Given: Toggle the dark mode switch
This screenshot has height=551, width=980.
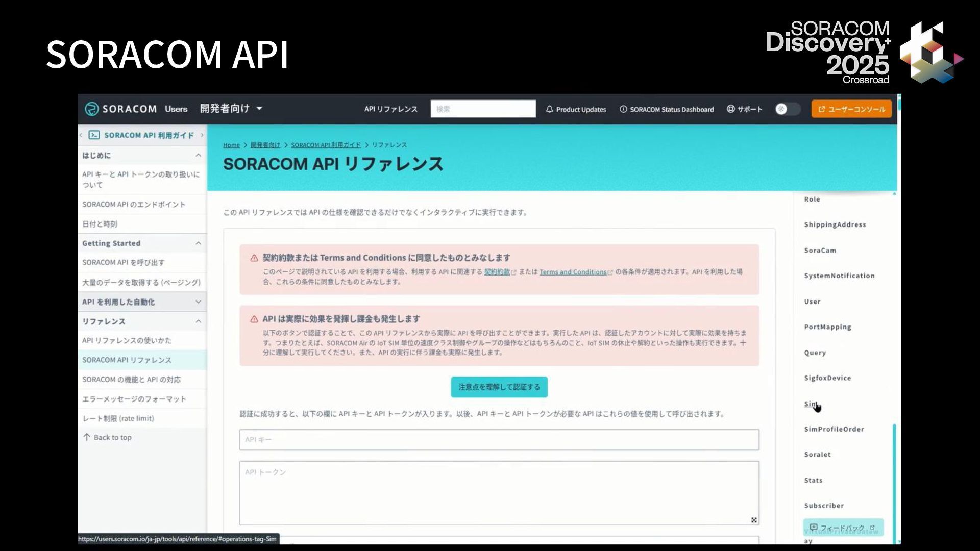Looking at the screenshot, I should pos(787,109).
